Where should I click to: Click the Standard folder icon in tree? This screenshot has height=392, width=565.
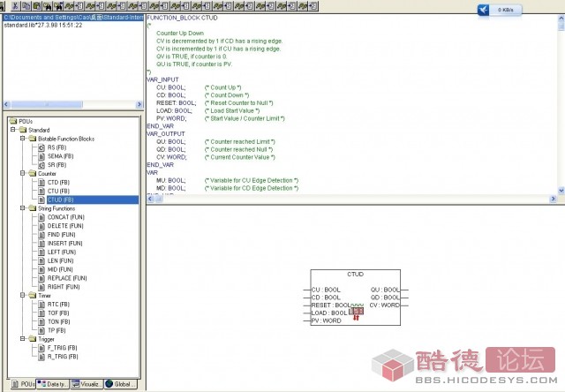point(22,130)
